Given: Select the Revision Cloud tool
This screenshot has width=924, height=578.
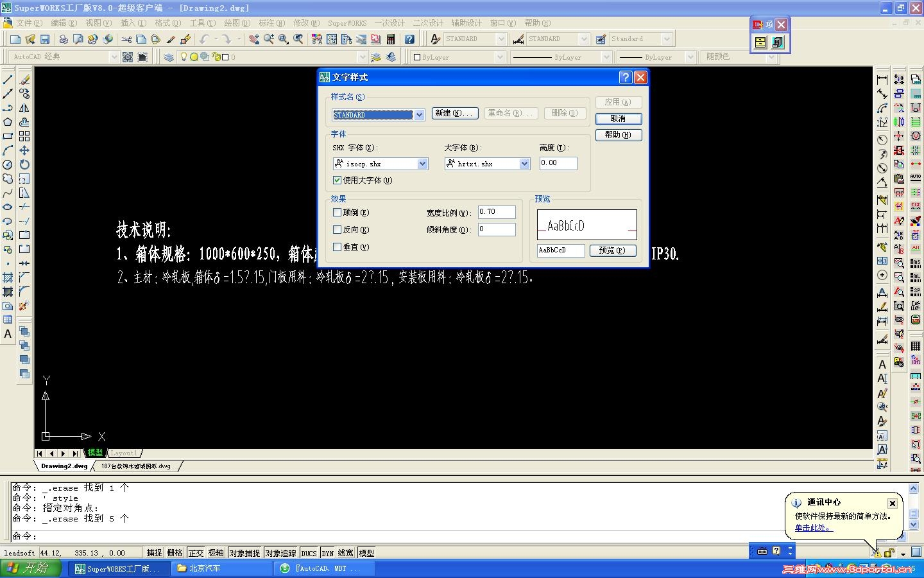Looking at the screenshot, I should [8, 179].
